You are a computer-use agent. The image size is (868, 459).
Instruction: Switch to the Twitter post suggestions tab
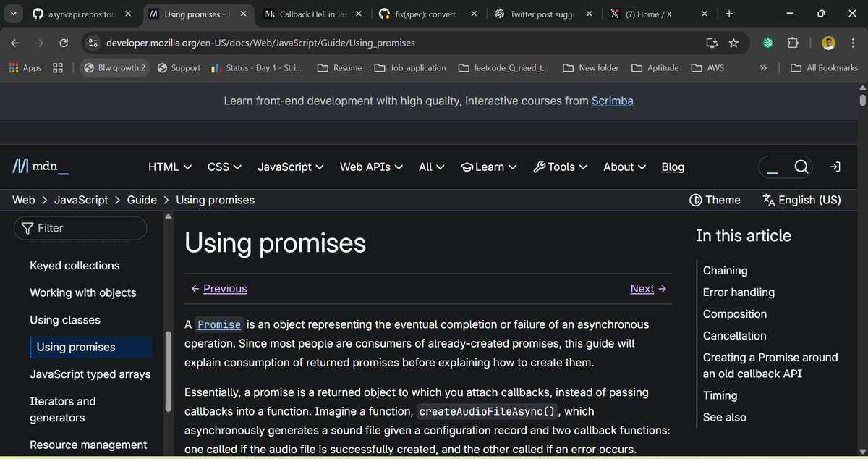click(x=544, y=14)
